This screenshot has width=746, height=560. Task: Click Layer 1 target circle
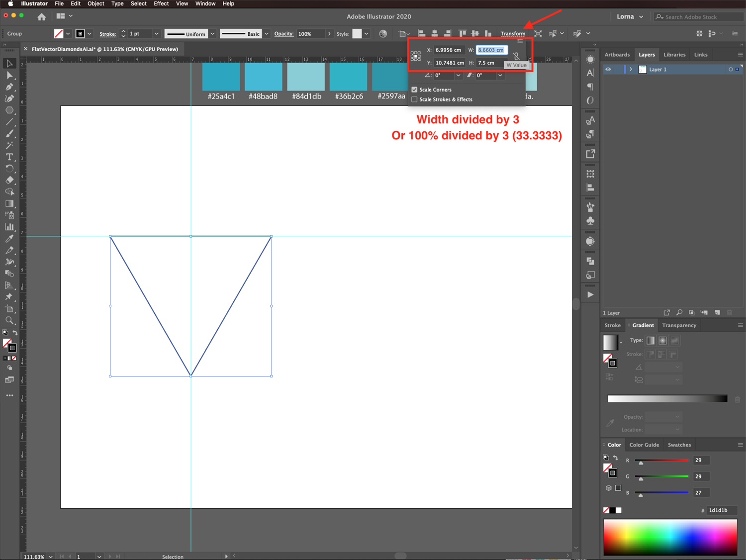coord(731,70)
